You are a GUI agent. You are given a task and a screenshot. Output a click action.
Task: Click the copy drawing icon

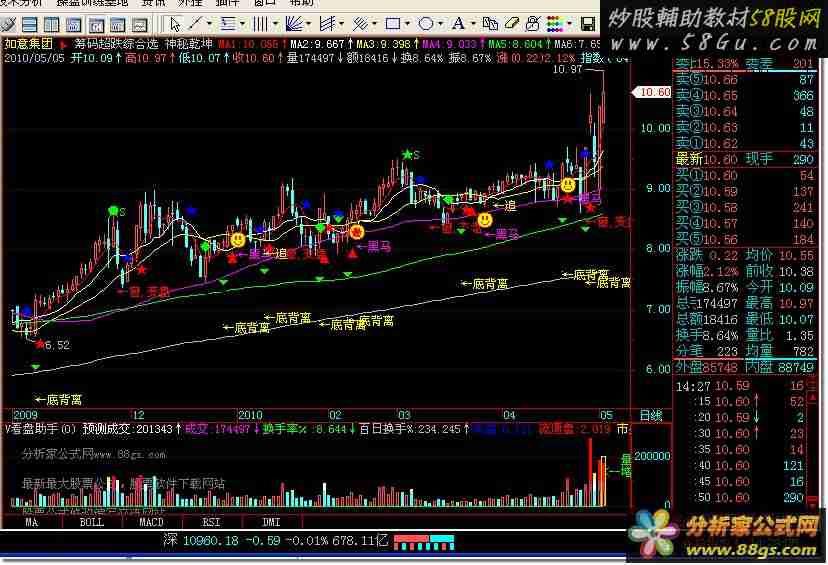491,24
